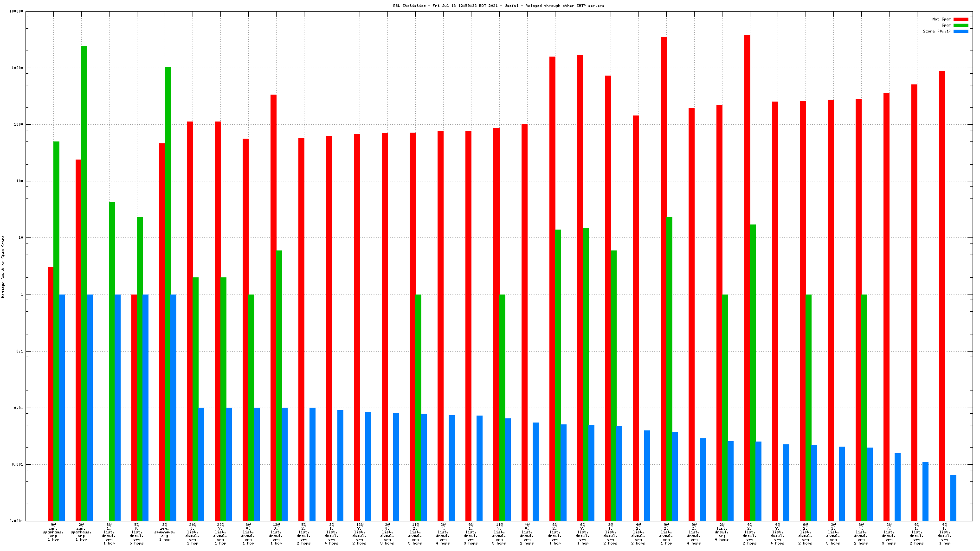Viewport: 980px width, 551px height.
Task: Click the RBL Statistics chart title
Action: click(498, 6)
